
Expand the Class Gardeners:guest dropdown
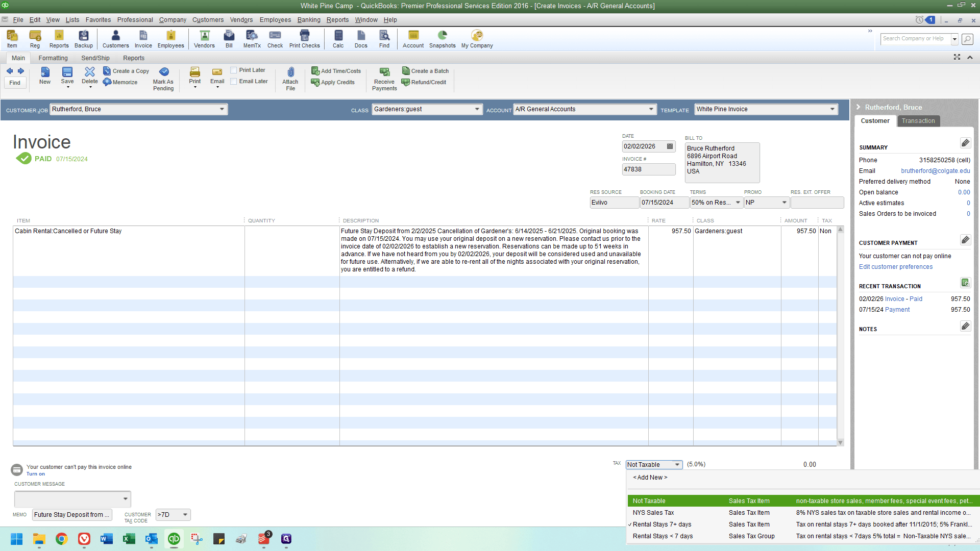point(477,109)
